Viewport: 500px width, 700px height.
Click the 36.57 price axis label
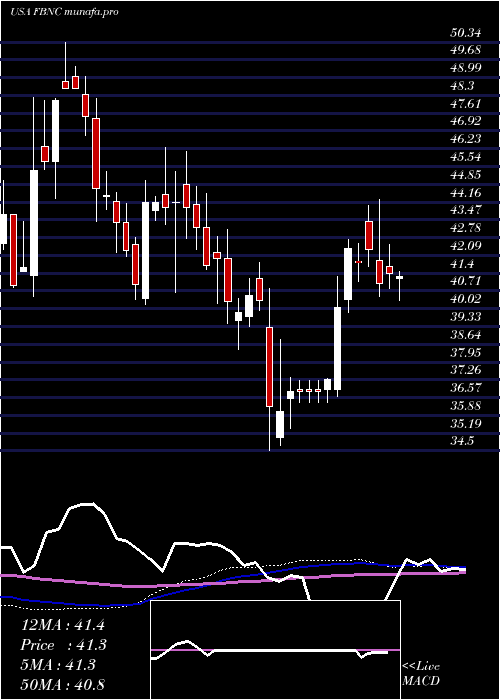[464, 388]
